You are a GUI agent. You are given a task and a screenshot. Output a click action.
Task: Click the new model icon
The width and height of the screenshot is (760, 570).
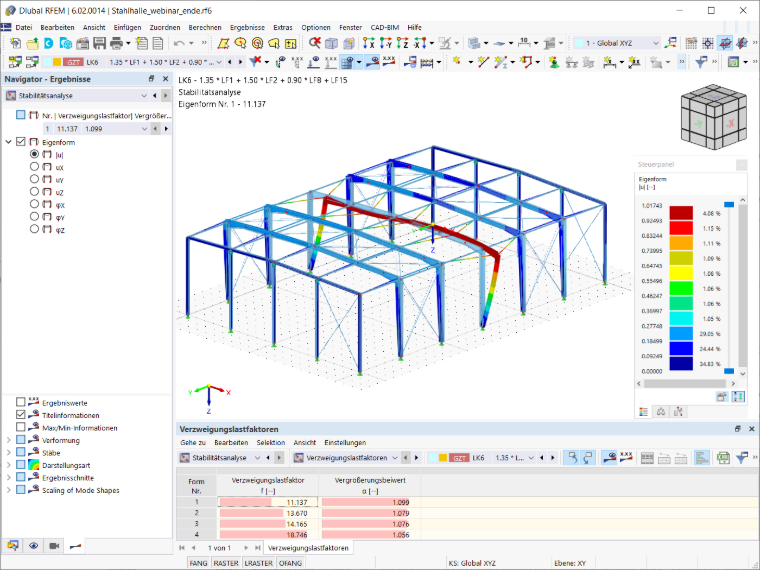coord(15,43)
